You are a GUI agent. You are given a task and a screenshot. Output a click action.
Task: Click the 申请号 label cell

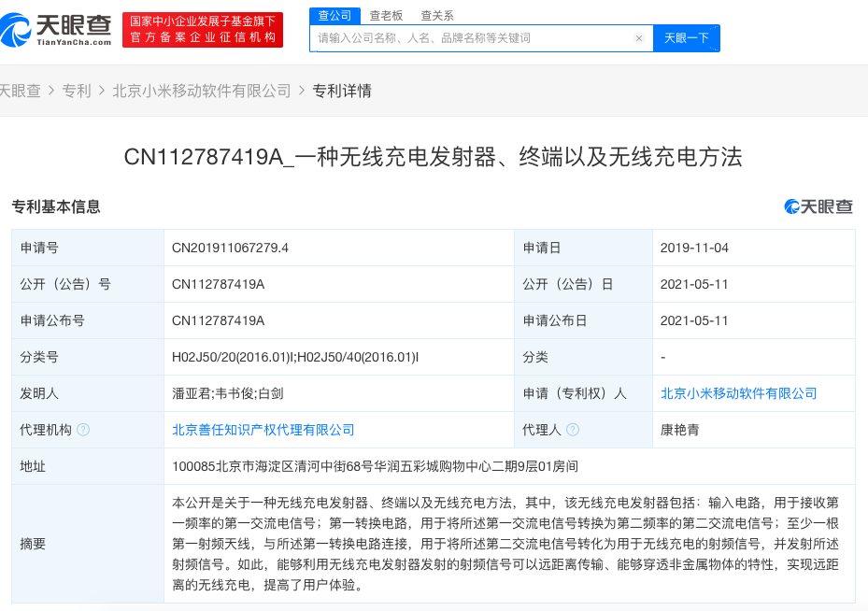88,248
